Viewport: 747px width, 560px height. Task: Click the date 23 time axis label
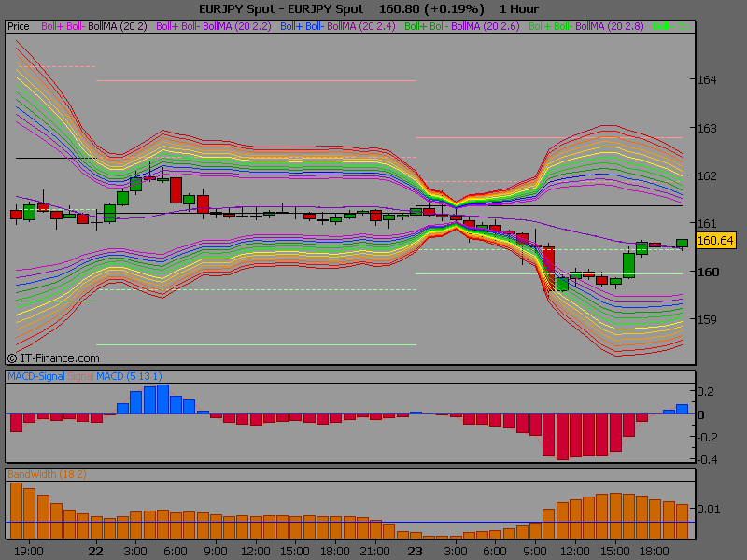(x=415, y=552)
